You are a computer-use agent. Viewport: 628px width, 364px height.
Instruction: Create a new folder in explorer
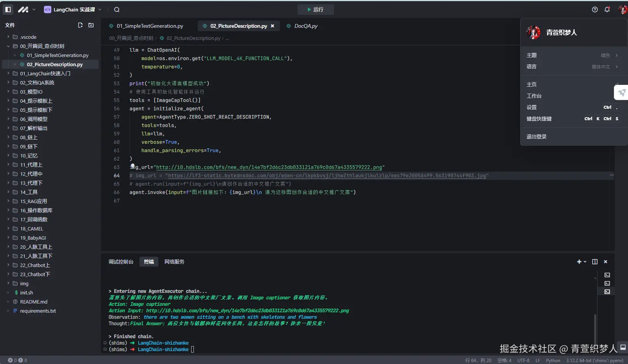91,25
